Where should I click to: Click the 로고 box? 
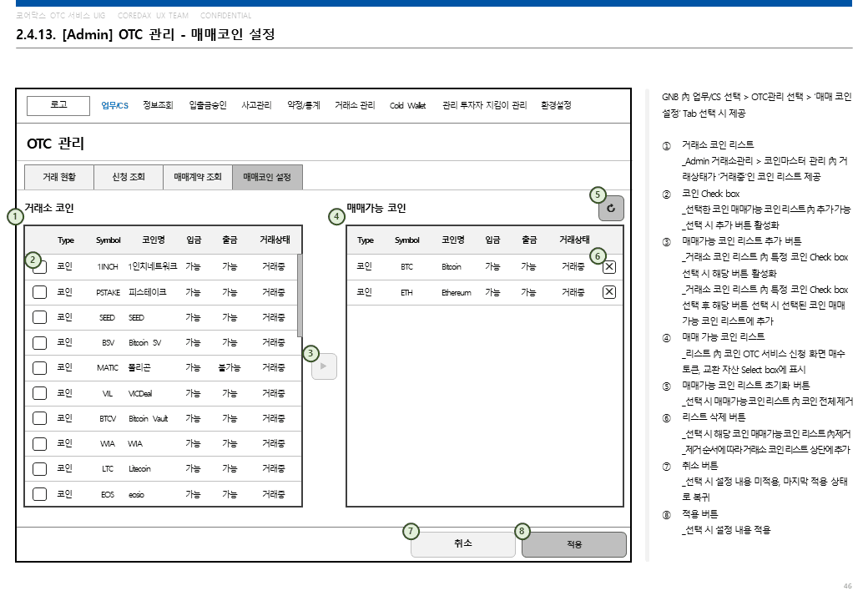pos(58,106)
